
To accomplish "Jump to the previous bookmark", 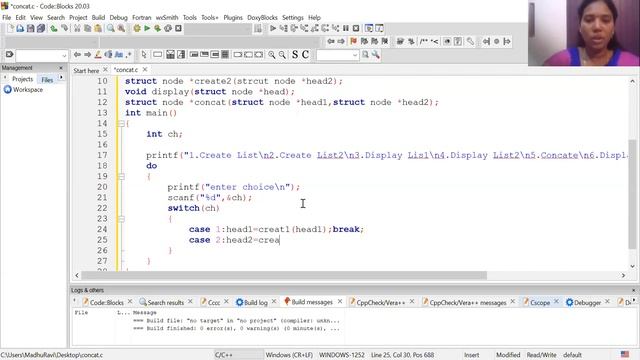I will point(364,41).
